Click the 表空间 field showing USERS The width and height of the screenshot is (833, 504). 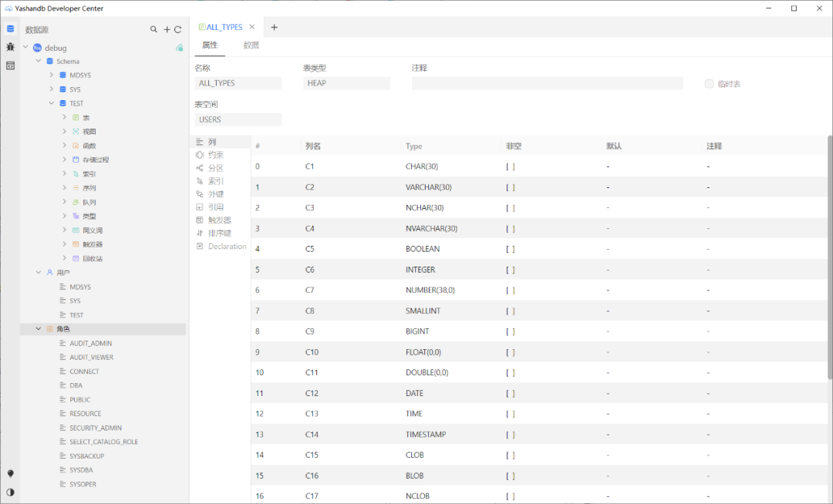238,119
